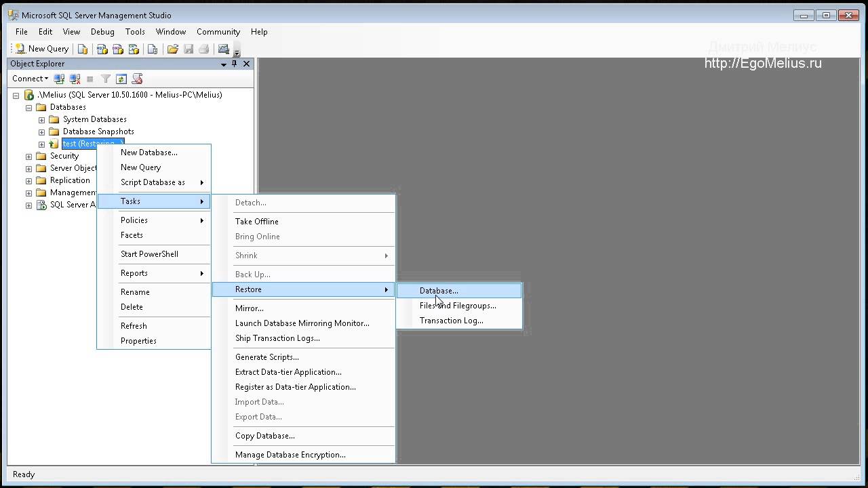This screenshot has height=488, width=868.
Task: Open the Help menu
Action: click(259, 32)
